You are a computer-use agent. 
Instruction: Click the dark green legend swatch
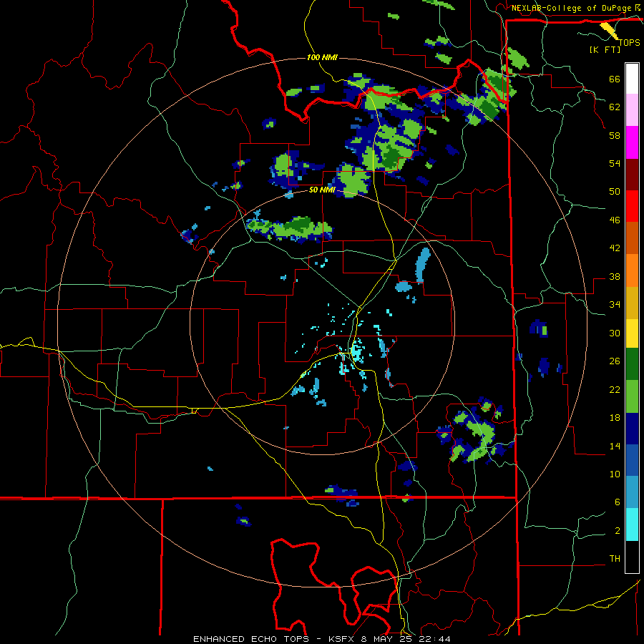(x=632, y=364)
